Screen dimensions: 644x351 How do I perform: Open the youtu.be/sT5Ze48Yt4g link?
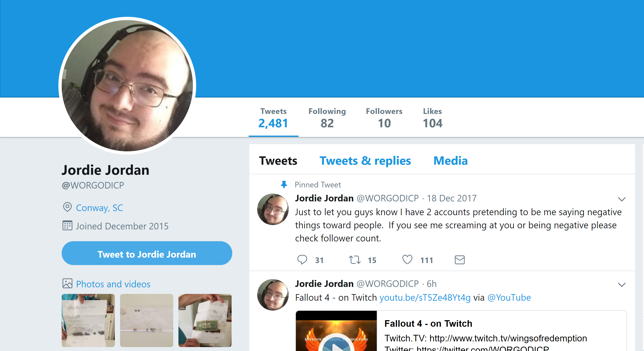coord(425,297)
